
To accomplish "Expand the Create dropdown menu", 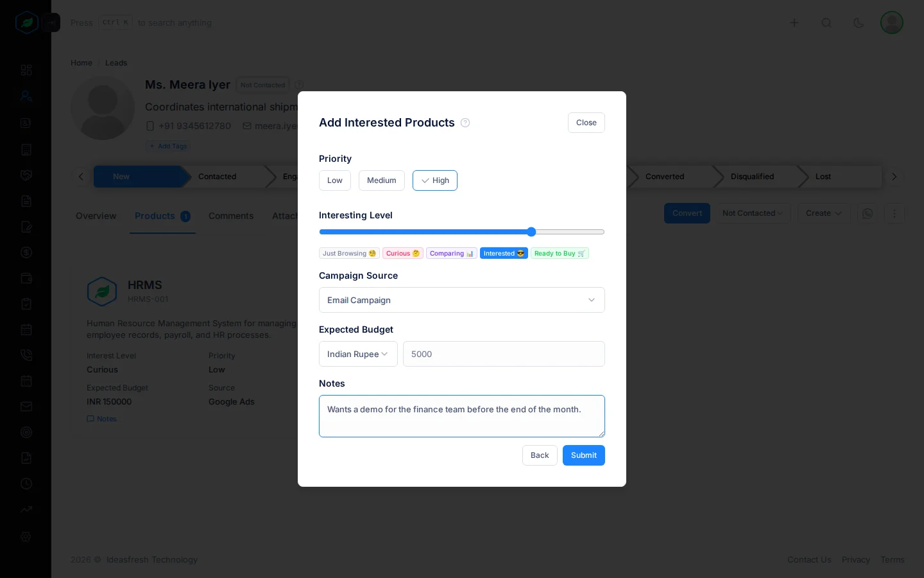I will click(x=824, y=213).
